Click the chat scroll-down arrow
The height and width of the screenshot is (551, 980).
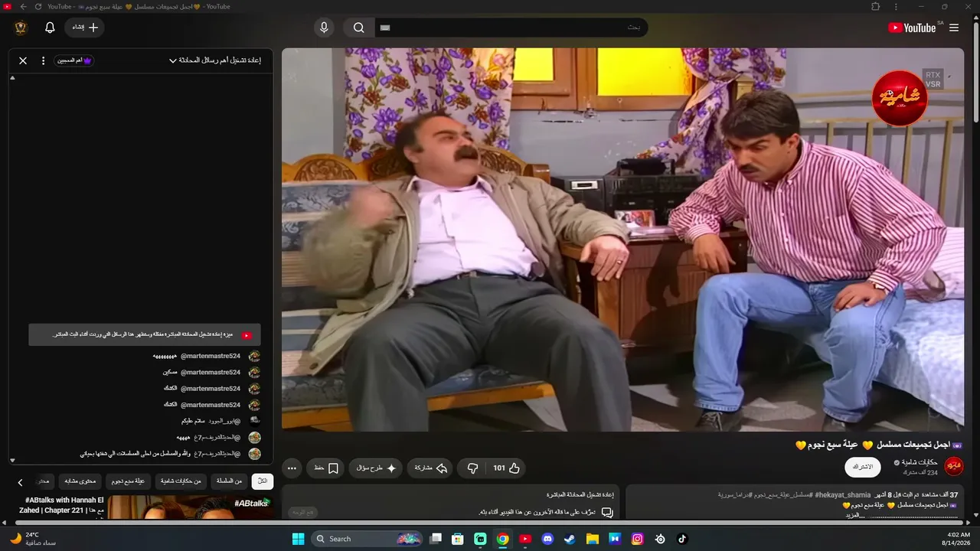click(x=12, y=460)
